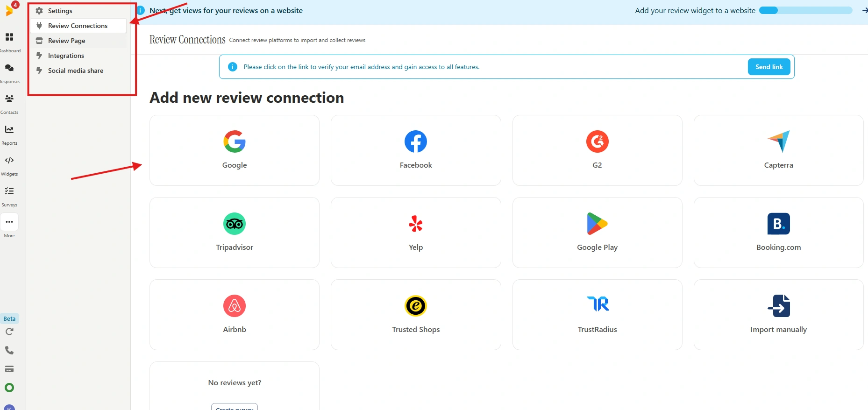The image size is (868, 410).
Task: Click 'Add your review widget to a website' text
Action: click(x=695, y=10)
